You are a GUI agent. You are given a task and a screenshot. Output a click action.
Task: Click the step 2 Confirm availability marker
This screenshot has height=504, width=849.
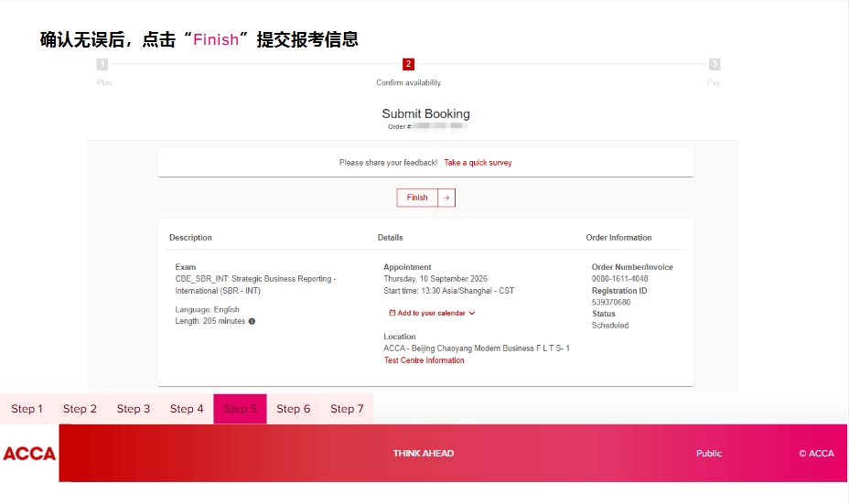click(x=408, y=64)
